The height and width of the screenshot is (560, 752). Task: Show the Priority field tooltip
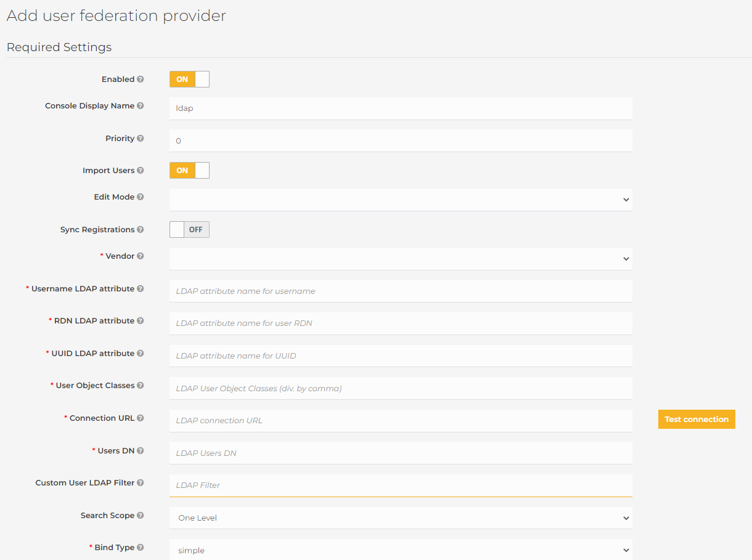pos(141,138)
